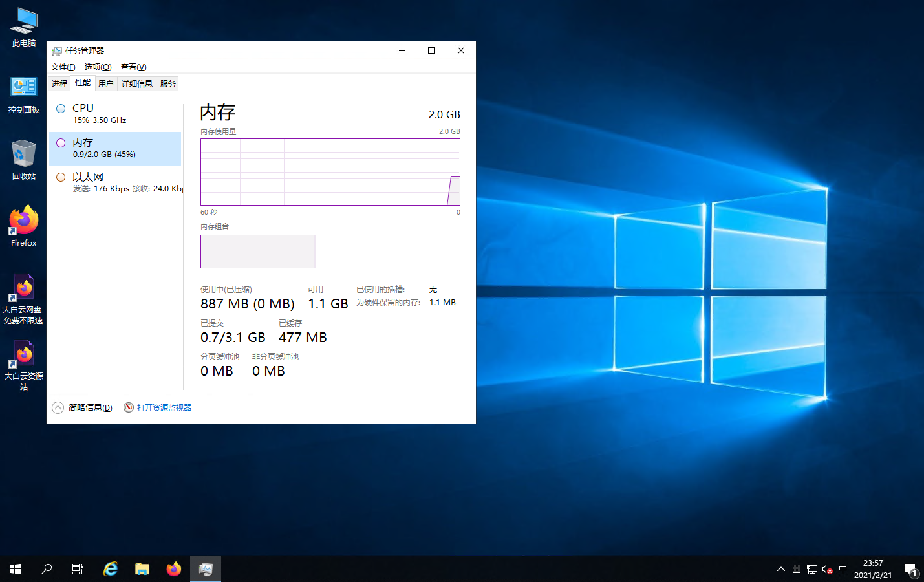
Task: Click the security tray icon left of network
Action: tap(797, 569)
